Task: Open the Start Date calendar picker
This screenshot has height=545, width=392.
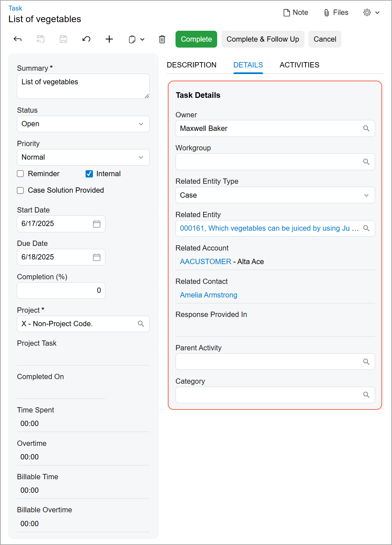Action: click(97, 224)
